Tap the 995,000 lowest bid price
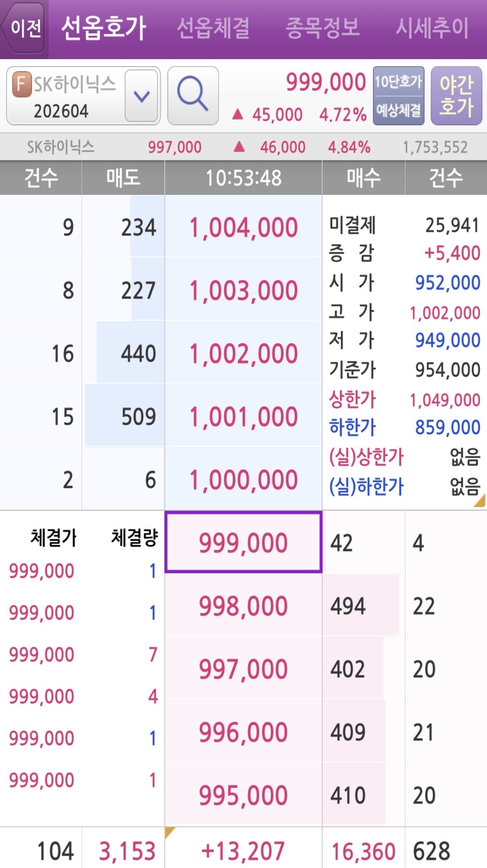Image resolution: width=487 pixels, height=868 pixels. coord(243,795)
